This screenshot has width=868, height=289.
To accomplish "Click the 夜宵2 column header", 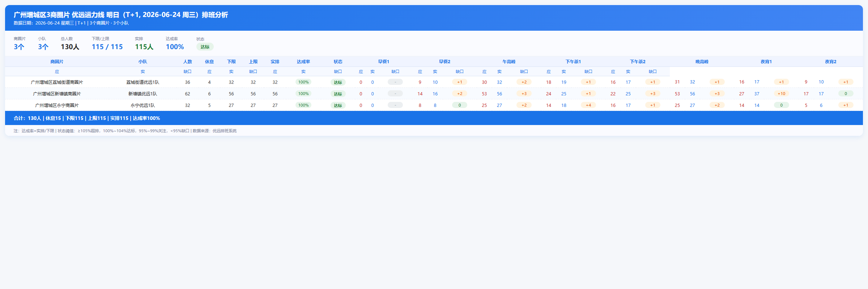I will pos(831,62).
